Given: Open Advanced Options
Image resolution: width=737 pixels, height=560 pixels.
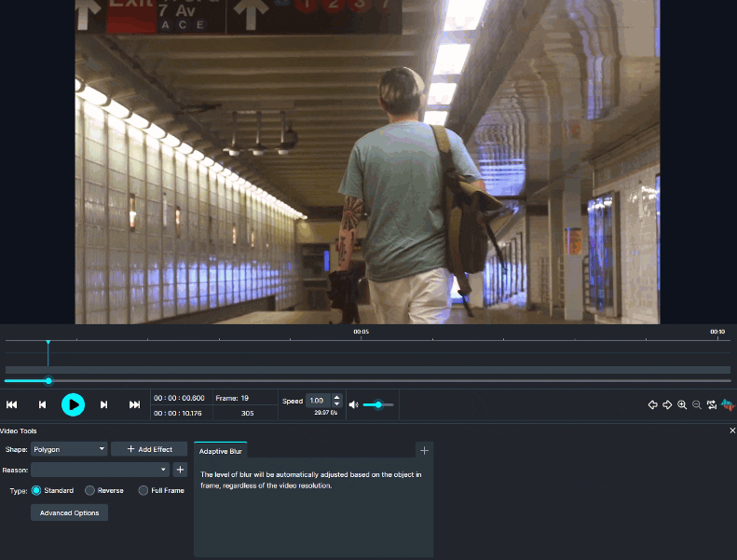Looking at the screenshot, I should pyautogui.click(x=69, y=512).
